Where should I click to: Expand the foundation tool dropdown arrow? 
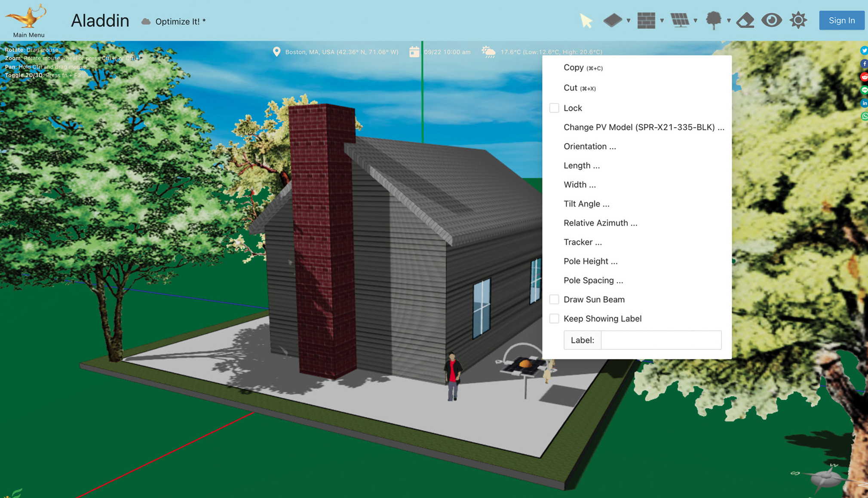629,21
